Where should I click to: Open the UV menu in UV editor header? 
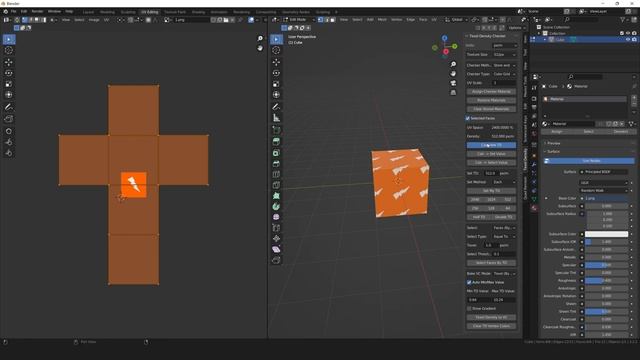(106, 20)
